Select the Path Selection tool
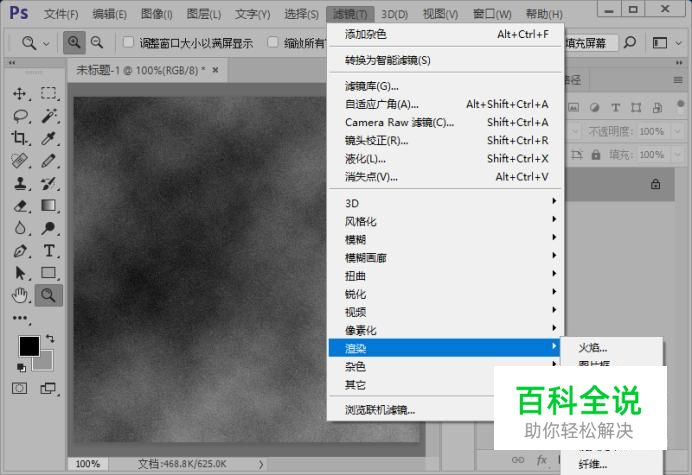The width and height of the screenshot is (692, 475). pos(19,273)
